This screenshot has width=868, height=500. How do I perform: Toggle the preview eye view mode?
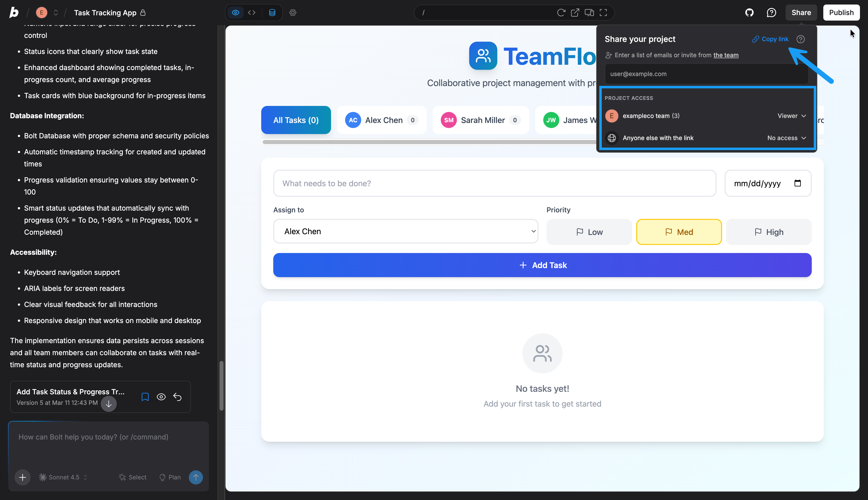coord(235,13)
